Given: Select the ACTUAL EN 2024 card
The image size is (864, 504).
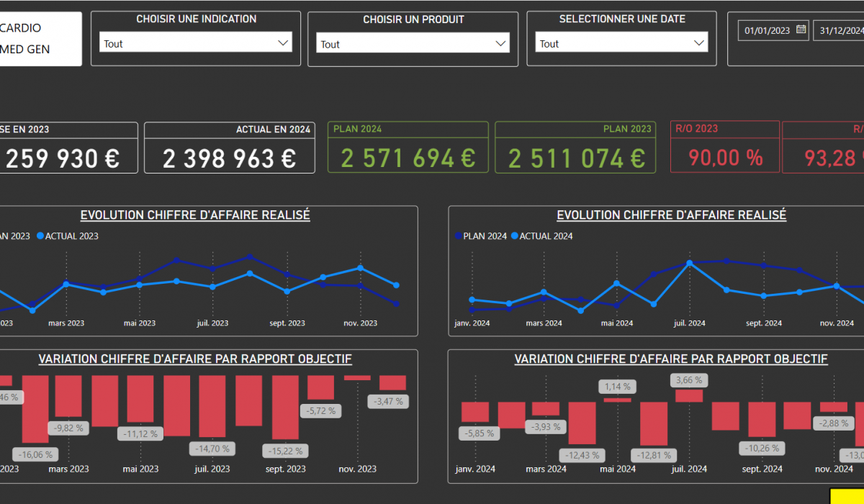Looking at the screenshot, I should click(229, 148).
